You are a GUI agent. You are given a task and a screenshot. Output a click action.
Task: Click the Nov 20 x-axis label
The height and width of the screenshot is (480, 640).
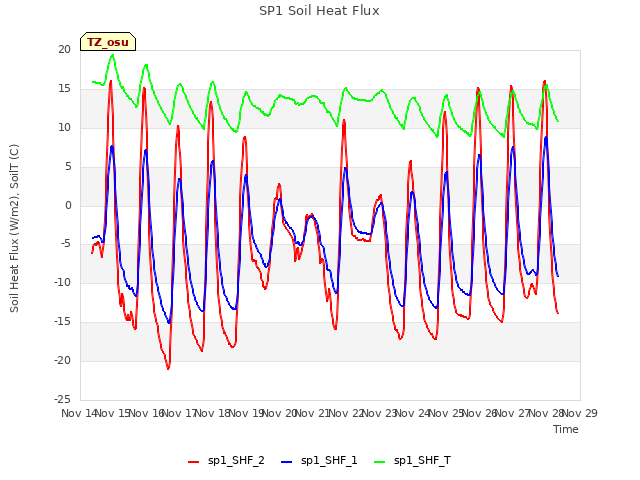[x=280, y=413]
